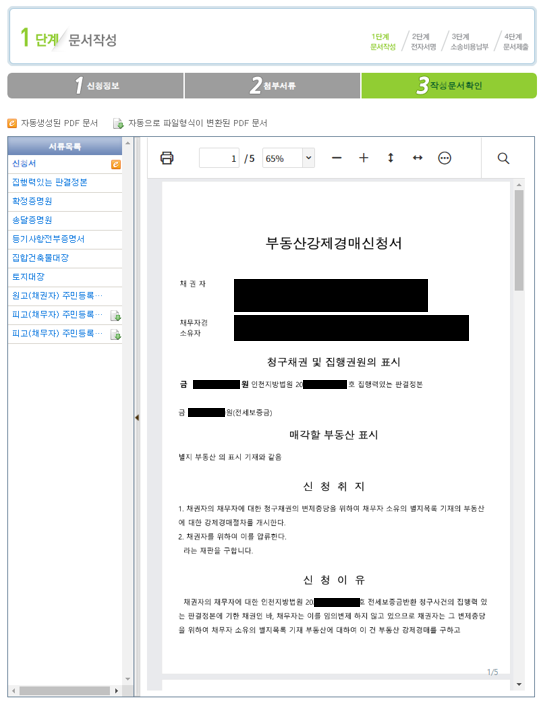Click 신청취지 heading in PDF

coord(334,486)
